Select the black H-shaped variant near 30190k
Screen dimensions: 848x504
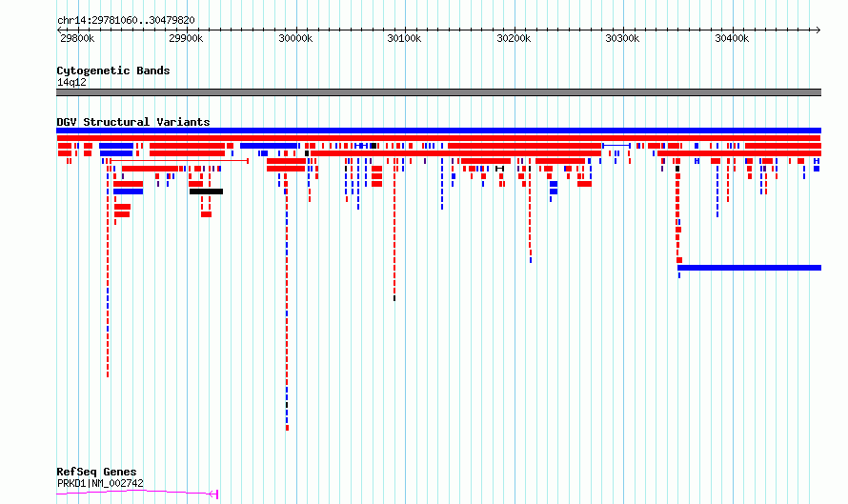pos(499,169)
